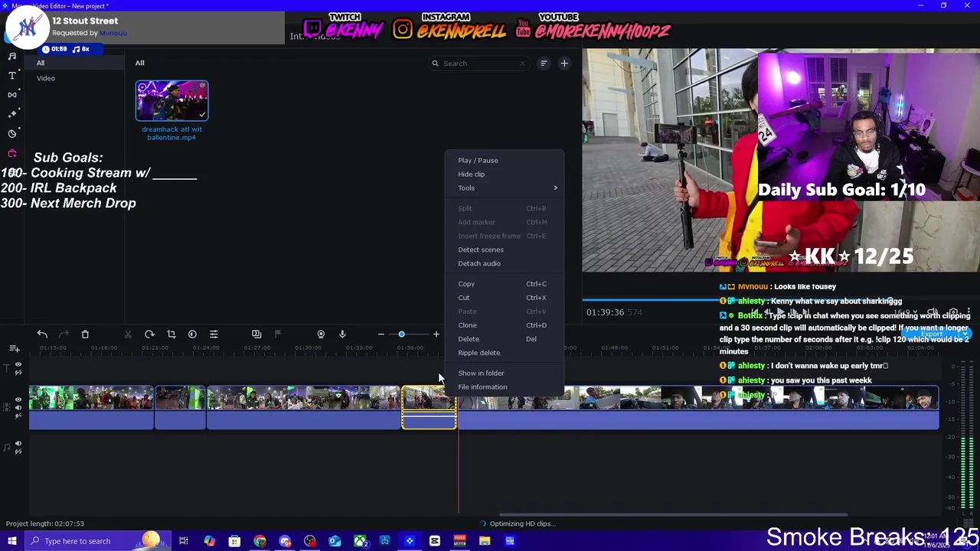Click the timeline horizontal scrollbar
The width and height of the screenshot is (980, 551).
(x=673, y=514)
